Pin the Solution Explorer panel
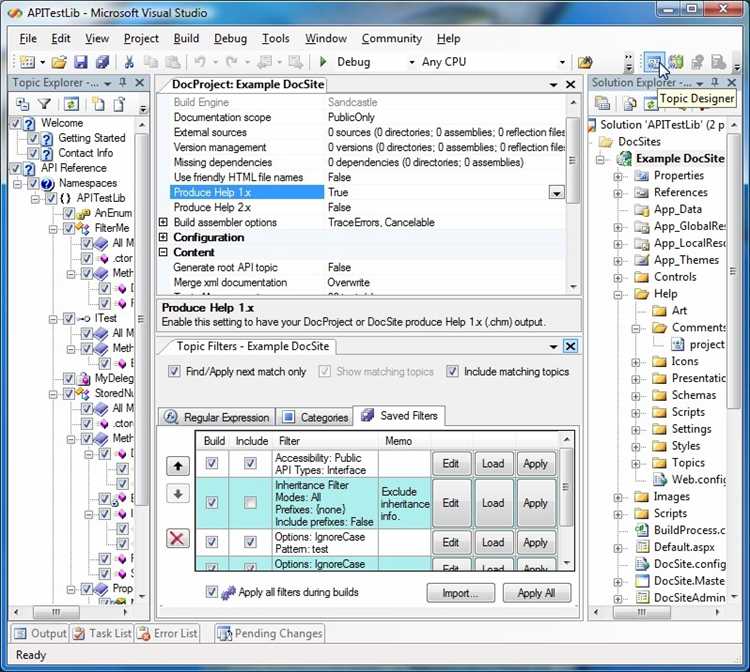This screenshot has width=750, height=672. tap(715, 83)
